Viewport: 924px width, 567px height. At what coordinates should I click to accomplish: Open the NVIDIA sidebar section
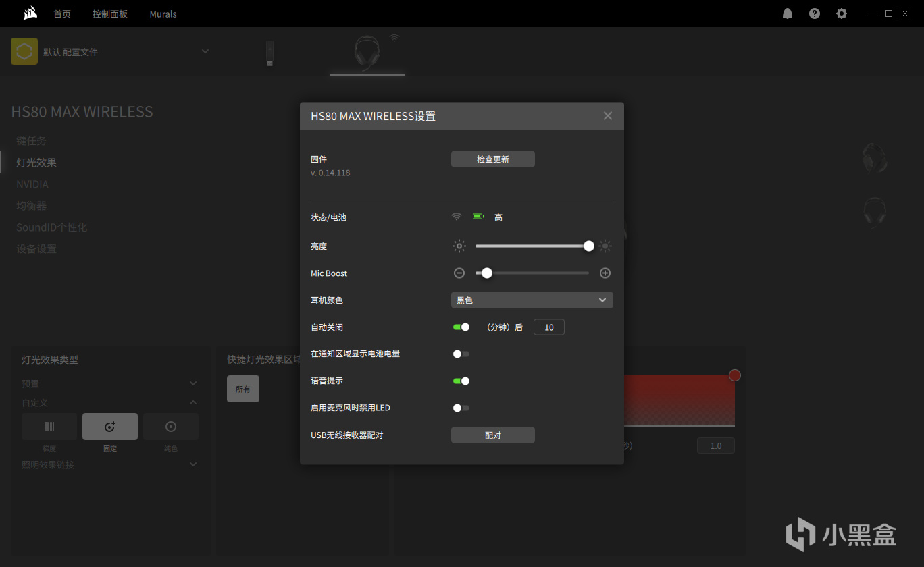[32, 184]
